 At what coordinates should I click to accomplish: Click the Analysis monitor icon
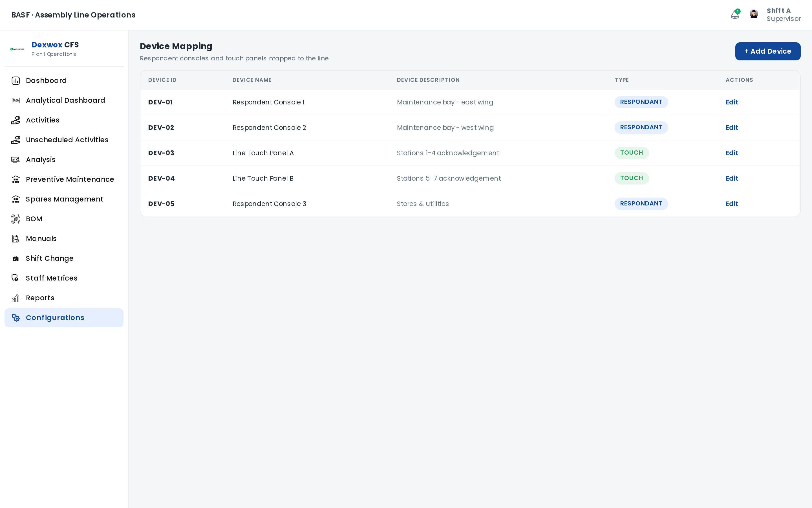click(x=16, y=159)
